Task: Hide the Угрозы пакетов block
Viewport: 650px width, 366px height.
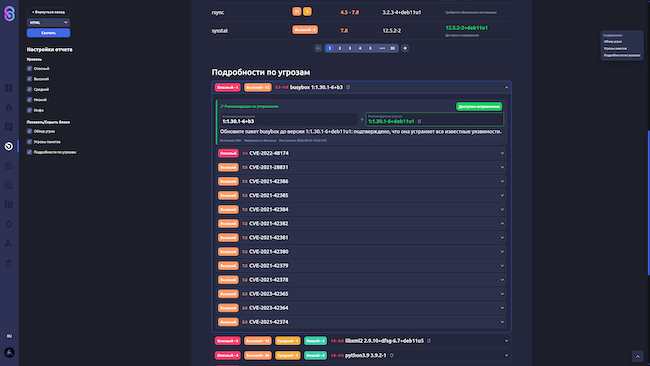Action: click(x=29, y=142)
